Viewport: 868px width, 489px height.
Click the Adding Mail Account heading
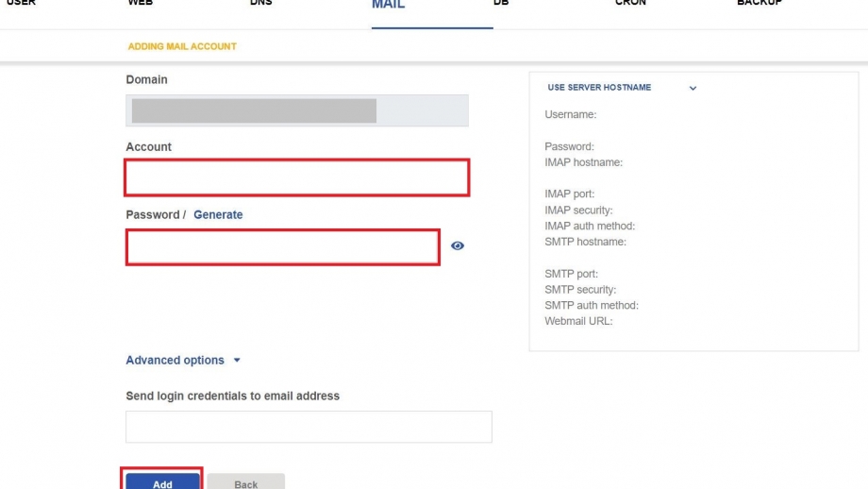pos(182,46)
